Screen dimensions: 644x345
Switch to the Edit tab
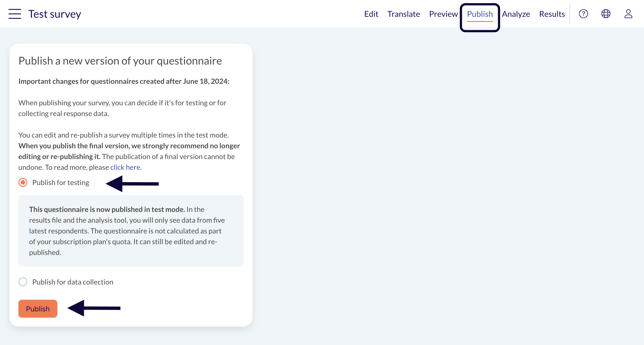click(371, 14)
